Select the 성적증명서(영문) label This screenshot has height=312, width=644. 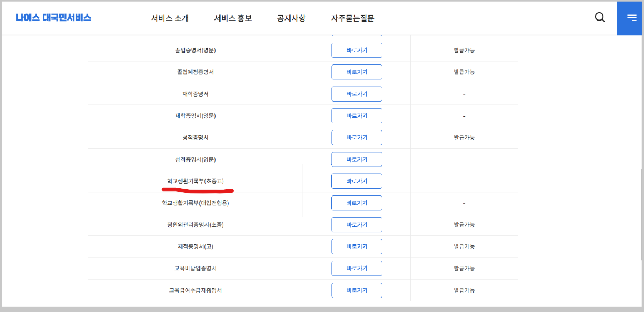click(x=196, y=159)
